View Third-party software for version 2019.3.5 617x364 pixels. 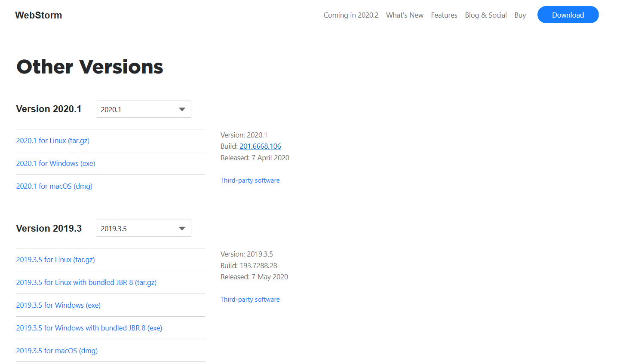click(250, 299)
